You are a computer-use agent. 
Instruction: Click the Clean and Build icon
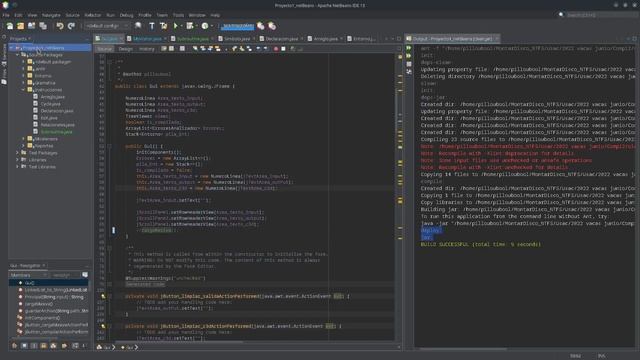pyautogui.click(x=164, y=26)
